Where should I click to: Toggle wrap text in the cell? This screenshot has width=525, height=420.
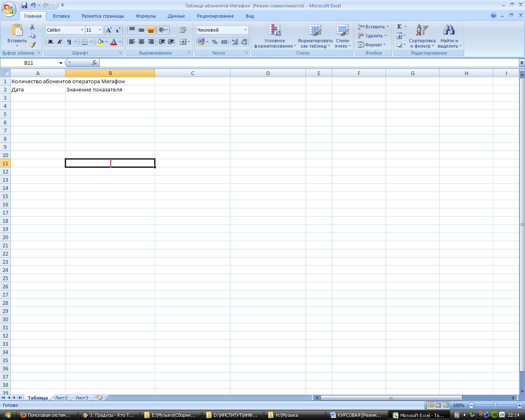pos(183,30)
